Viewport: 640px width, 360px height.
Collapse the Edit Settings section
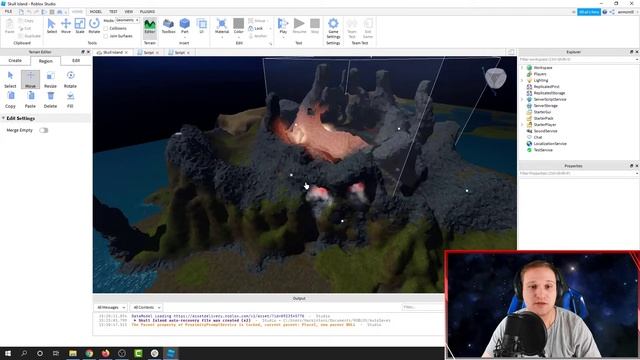(x=4, y=118)
